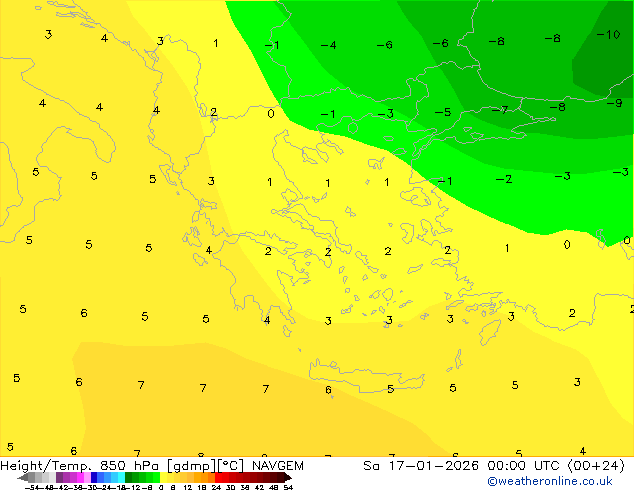The width and height of the screenshot is (634, 490).
Task: Select the bright yellow swatch in the legend
Action: [164, 477]
